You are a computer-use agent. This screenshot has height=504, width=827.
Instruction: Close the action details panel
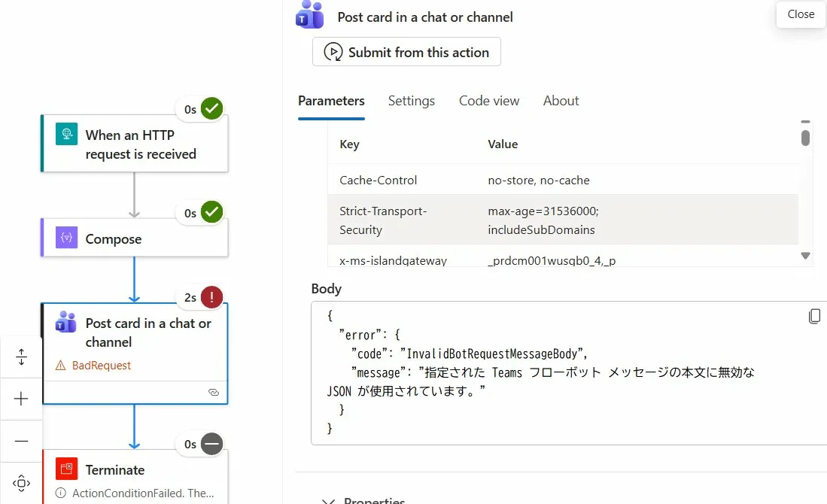[801, 14]
